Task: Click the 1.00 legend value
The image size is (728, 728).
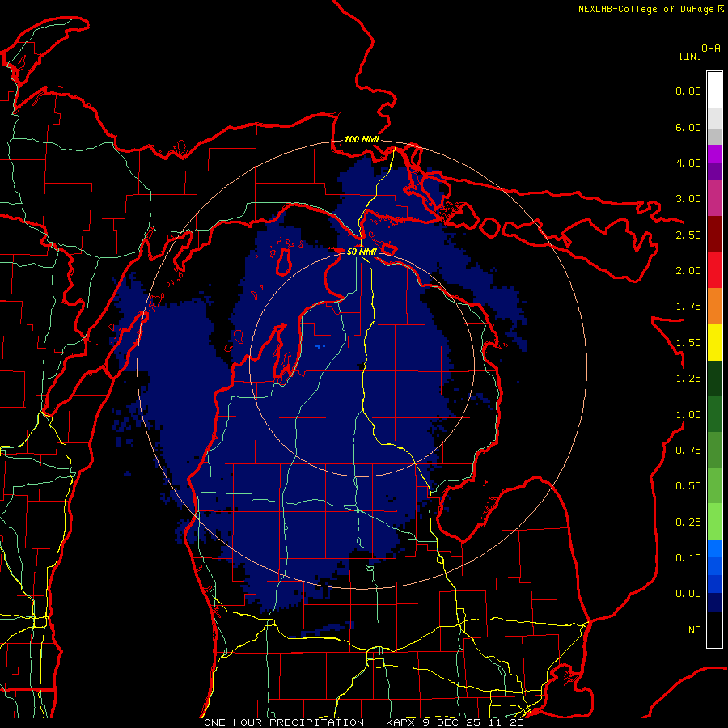Action: (x=688, y=415)
